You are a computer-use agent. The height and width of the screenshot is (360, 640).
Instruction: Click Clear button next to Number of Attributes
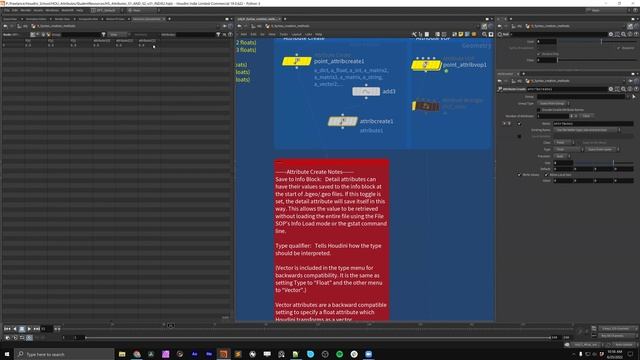coord(586,116)
